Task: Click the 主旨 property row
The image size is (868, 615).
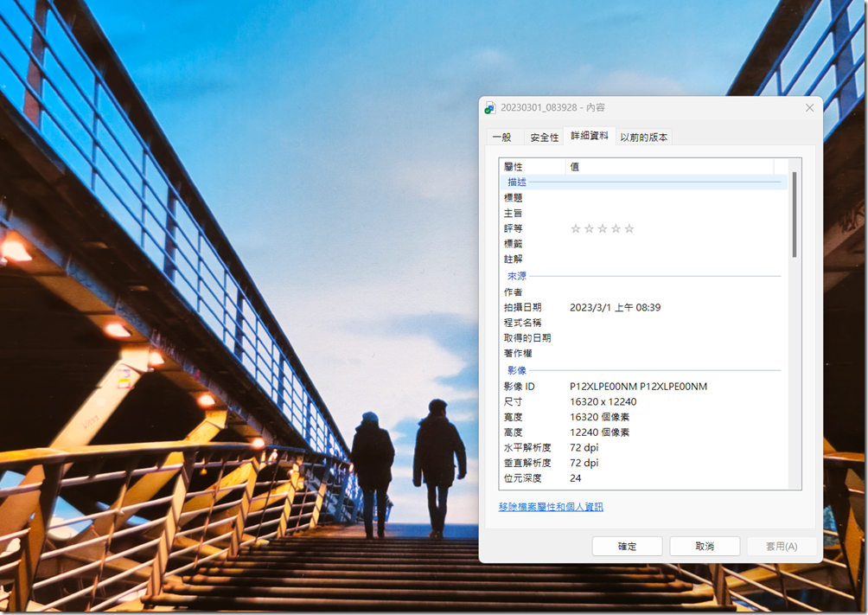Action: pos(643,213)
